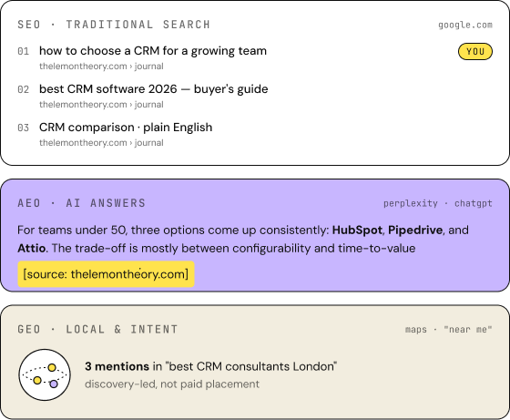The width and height of the screenshot is (510, 420).
Task: Click the 'perplexity · chatgpt' label
Action: click(x=438, y=204)
